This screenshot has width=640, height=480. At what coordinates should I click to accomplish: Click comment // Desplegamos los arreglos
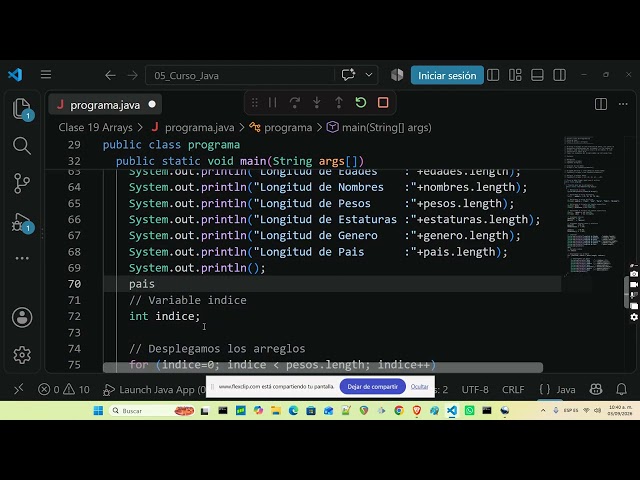click(217, 349)
